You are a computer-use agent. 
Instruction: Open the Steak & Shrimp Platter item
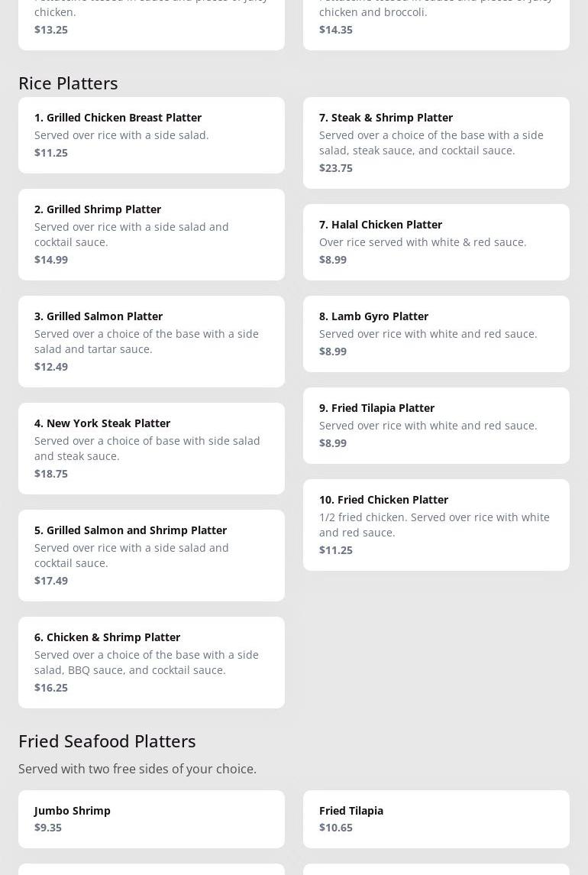tap(436, 142)
